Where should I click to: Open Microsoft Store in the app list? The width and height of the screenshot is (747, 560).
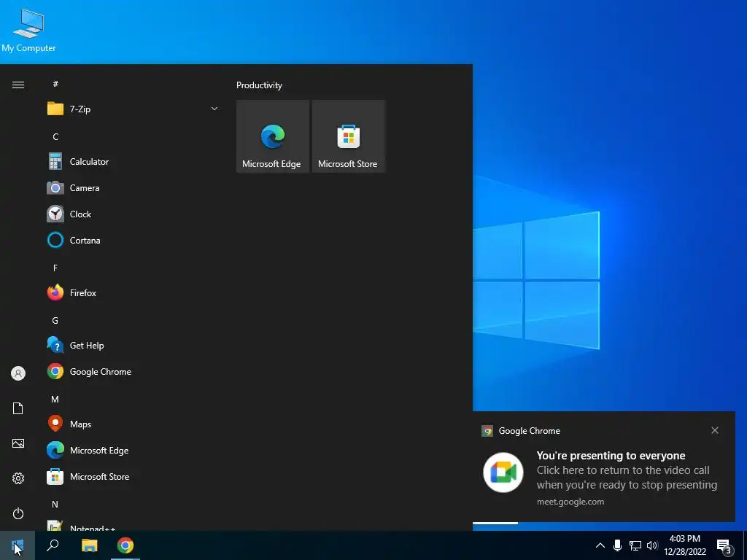133,476
